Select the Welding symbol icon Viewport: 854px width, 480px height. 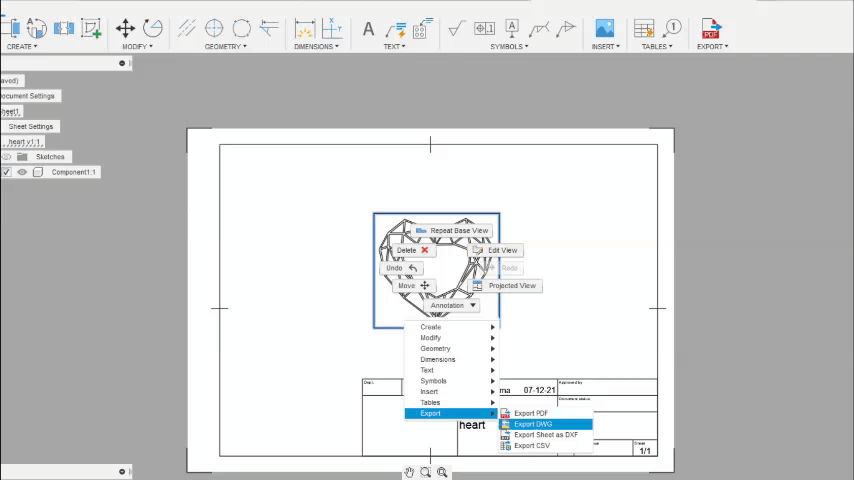(x=539, y=28)
